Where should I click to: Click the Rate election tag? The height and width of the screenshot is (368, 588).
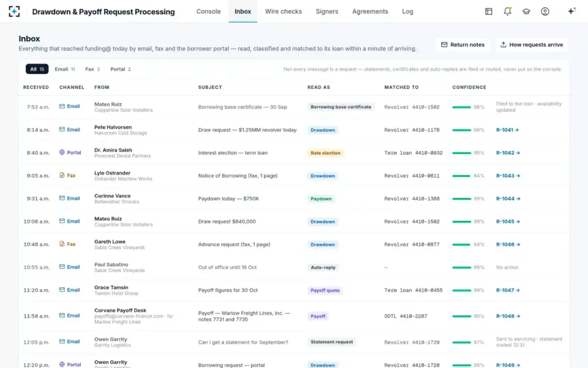325,153
